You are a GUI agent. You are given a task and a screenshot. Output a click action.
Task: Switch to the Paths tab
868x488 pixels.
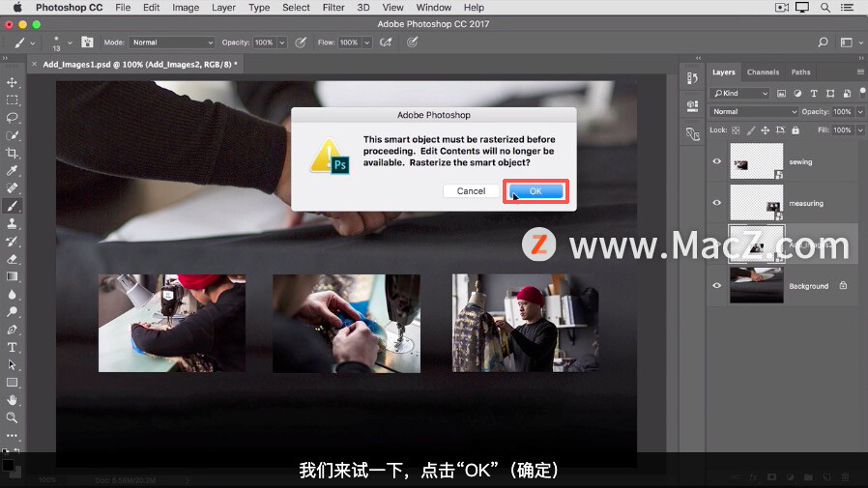(800, 72)
